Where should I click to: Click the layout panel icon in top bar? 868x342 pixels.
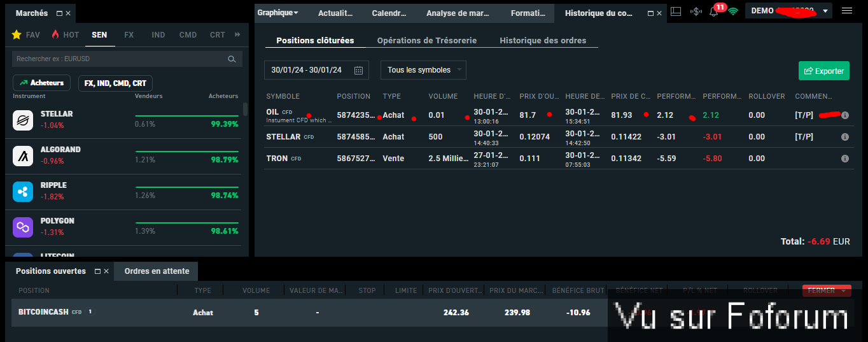click(676, 11)
